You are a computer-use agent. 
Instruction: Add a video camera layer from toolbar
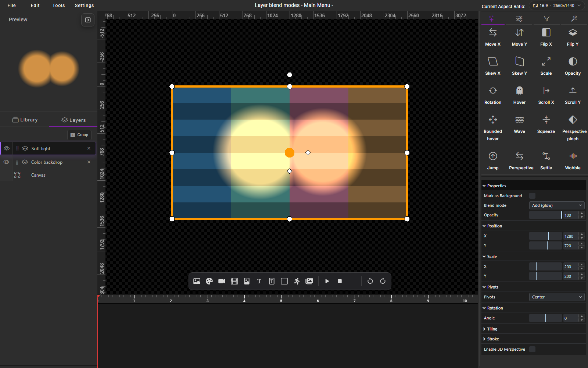click(x=222, y=281)
